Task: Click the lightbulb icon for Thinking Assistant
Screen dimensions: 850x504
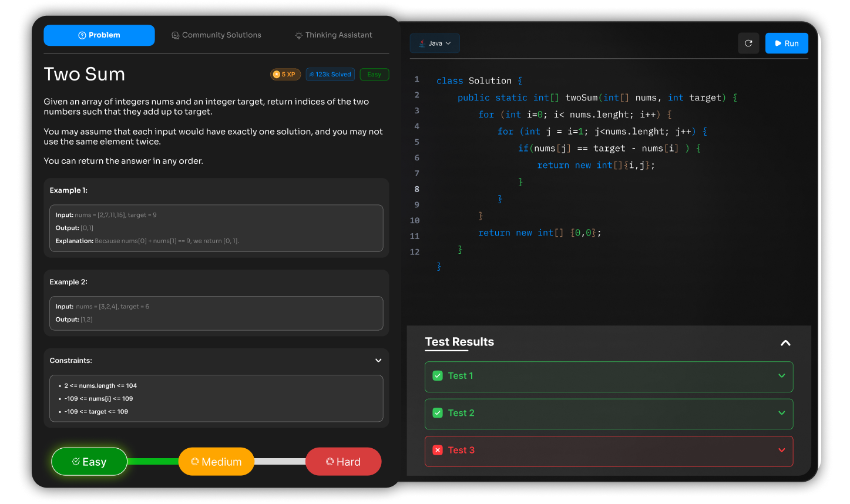Action: (299, 35)
